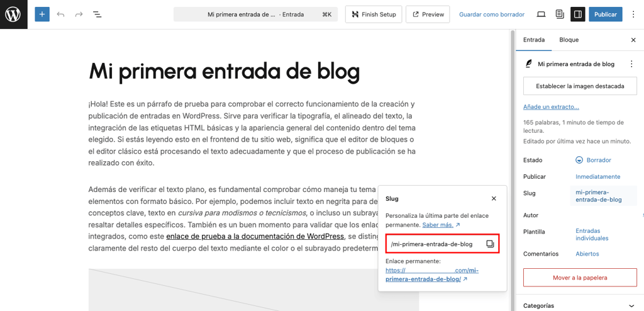Click the italic text cursiva para modismos
The width and height of the screenshot is (644, 311).
[x=242, y=213]
